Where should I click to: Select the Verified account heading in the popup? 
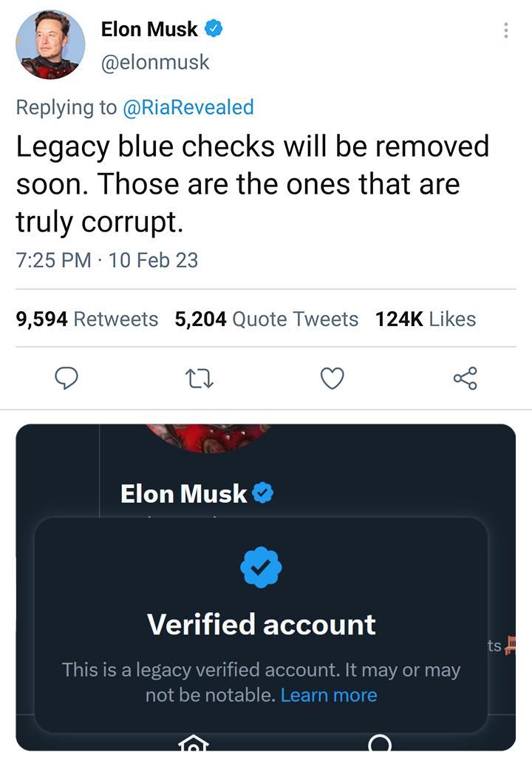click(259, 625)
